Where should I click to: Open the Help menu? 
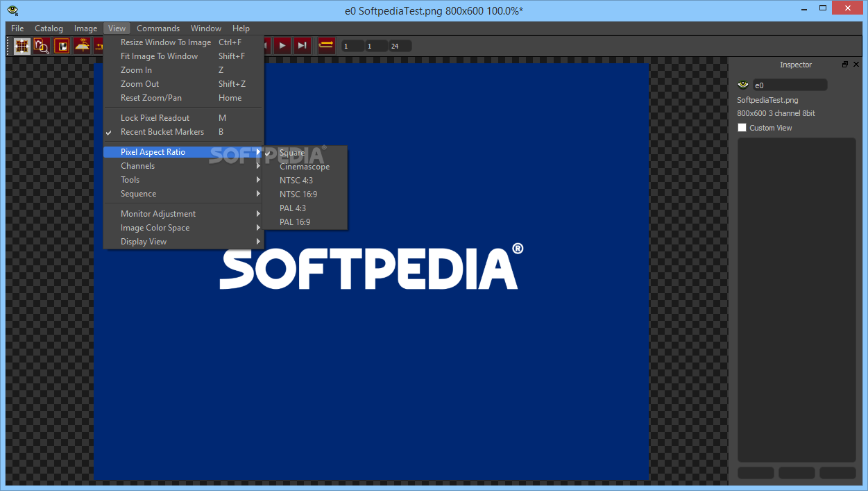coord(241,28)
